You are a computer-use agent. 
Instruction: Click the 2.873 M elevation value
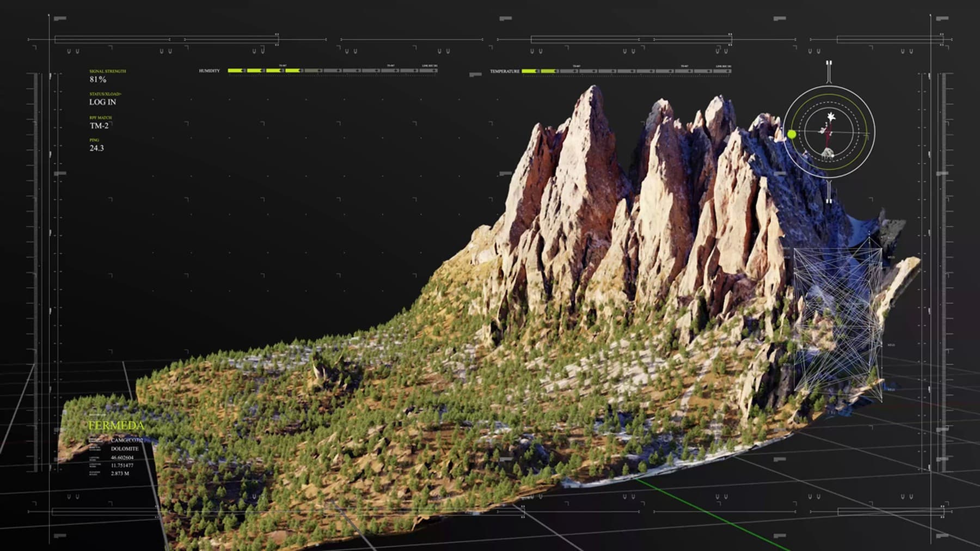[120, 474]
